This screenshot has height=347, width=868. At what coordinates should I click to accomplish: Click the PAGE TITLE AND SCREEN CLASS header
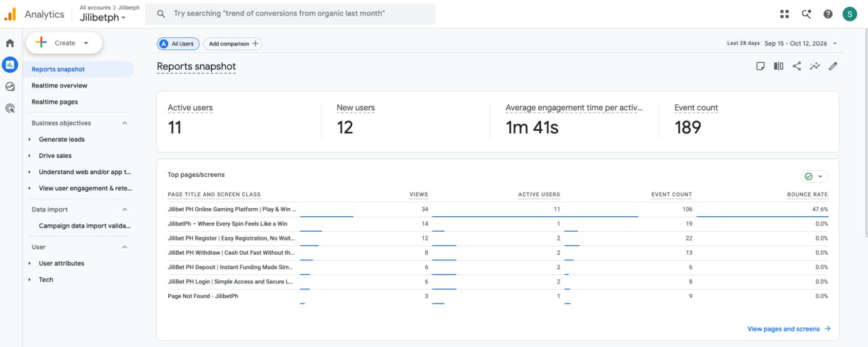[x=214, y=195]
